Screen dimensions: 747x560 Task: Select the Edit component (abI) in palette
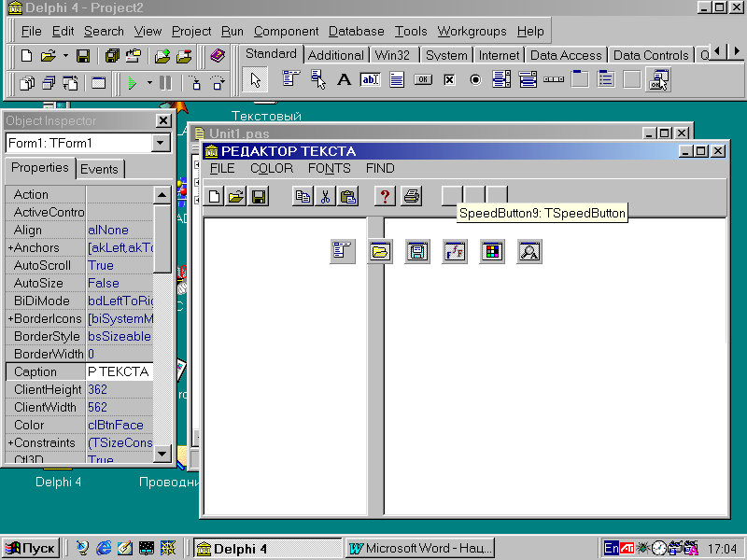[x=370, y=79]
